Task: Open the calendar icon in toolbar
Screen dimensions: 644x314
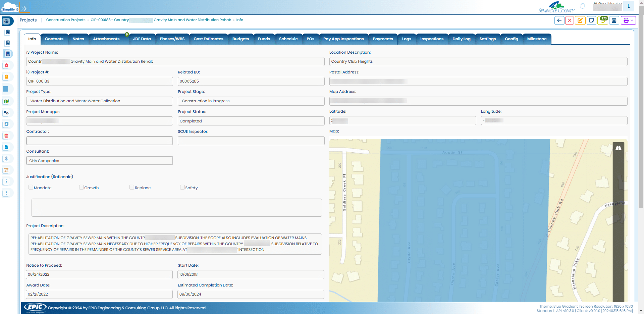Action: coord(614,20)
